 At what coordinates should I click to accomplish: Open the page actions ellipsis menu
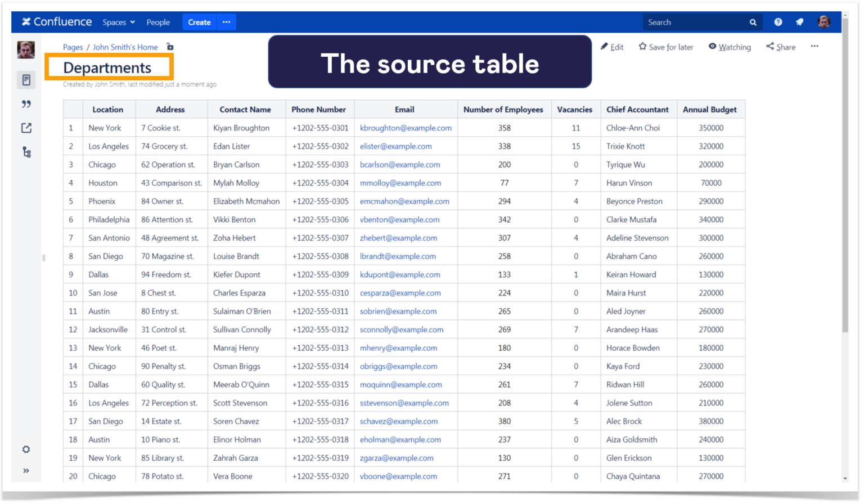[814, 47]
